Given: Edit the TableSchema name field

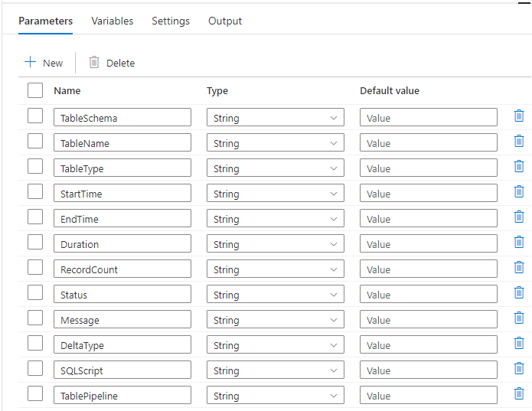Looking at the screenshot, I should tap(122, 118).
